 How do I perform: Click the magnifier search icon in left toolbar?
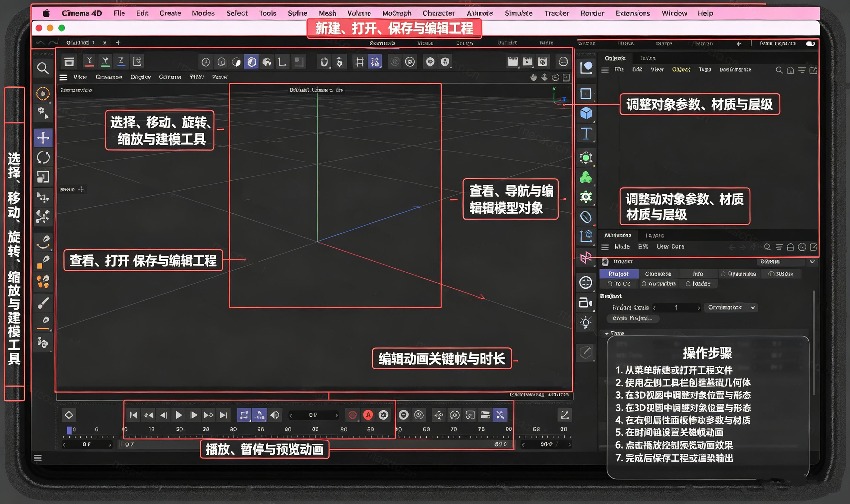coord(43,68)
